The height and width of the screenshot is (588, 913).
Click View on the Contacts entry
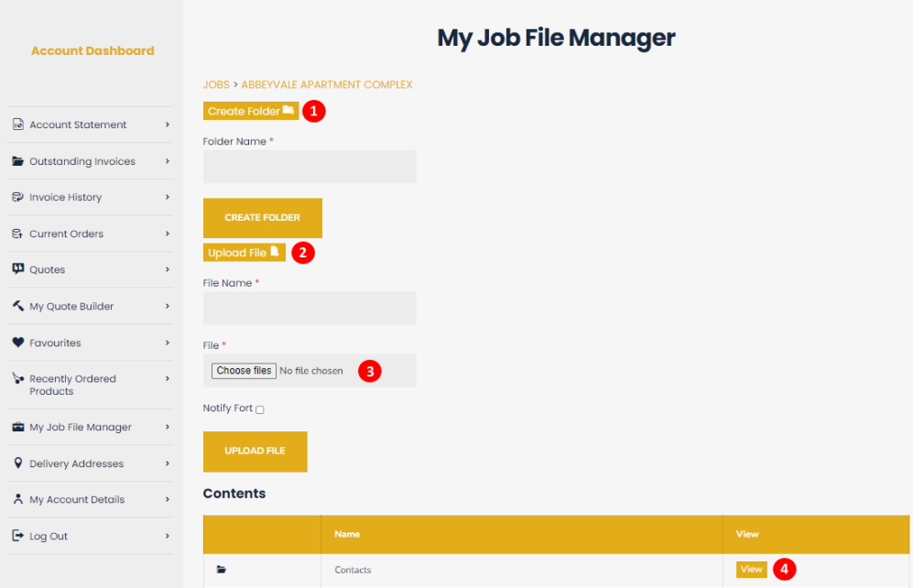(751, 569)
